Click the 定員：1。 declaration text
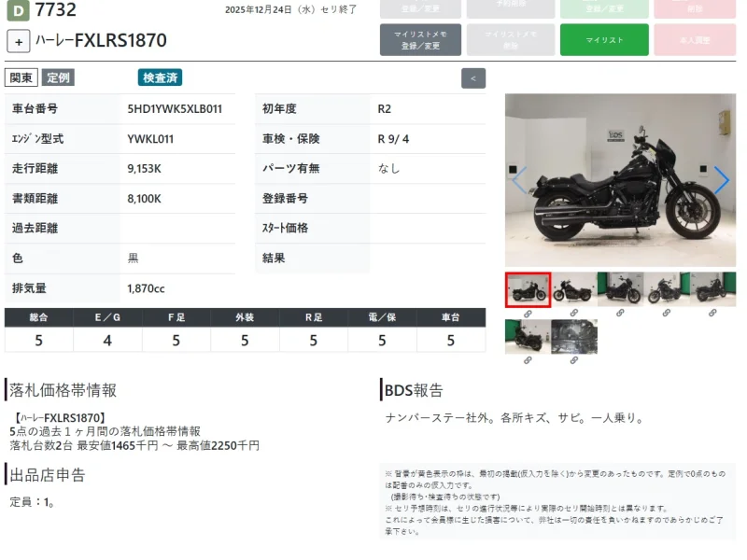The width and height of the screenshot is (747, 560). pyautogui.click(x=32, y=502)
